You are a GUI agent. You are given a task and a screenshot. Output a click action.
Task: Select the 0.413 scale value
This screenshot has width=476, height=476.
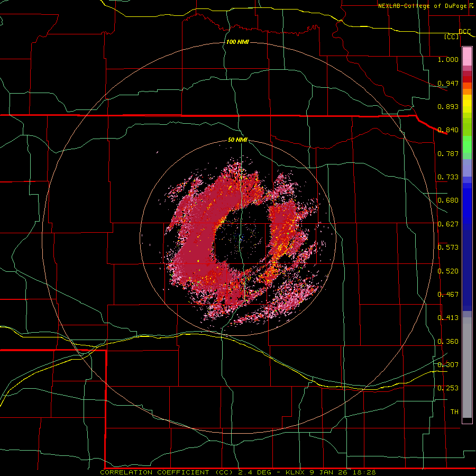(x=448, y=318)
